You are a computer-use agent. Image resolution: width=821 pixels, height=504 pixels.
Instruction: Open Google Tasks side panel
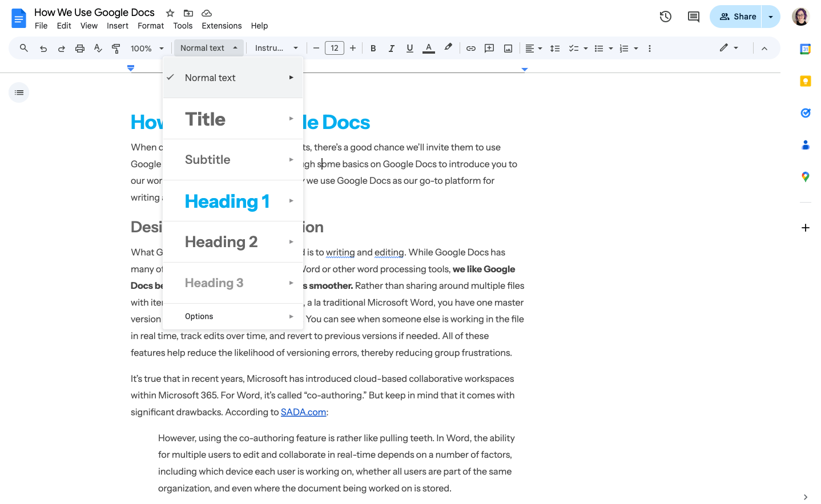(x=806, y=113)
